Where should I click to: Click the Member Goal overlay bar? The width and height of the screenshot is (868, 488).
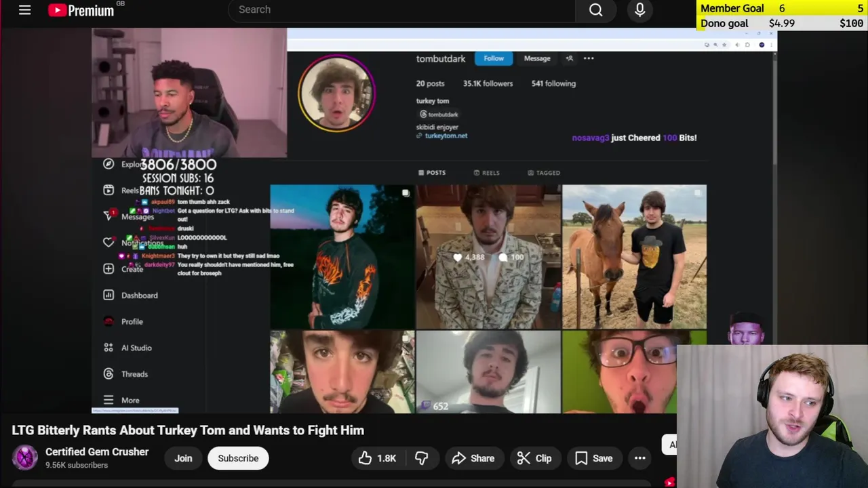tap(782, 8)
